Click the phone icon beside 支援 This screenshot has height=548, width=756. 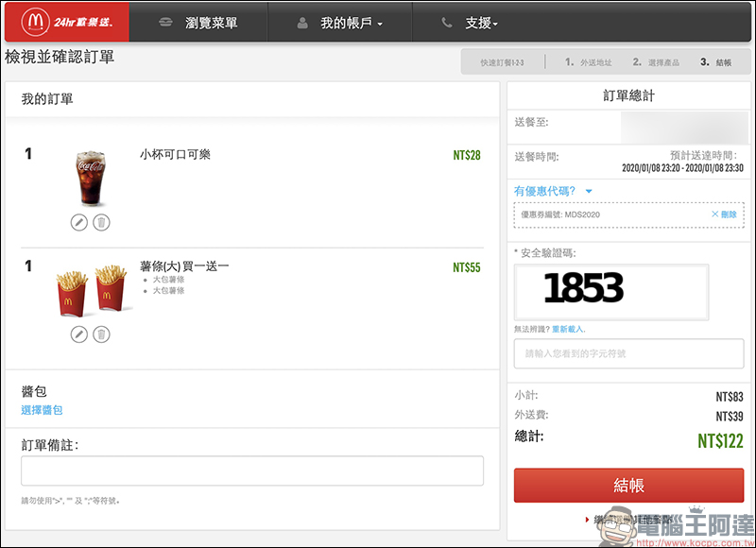point(447,23)
